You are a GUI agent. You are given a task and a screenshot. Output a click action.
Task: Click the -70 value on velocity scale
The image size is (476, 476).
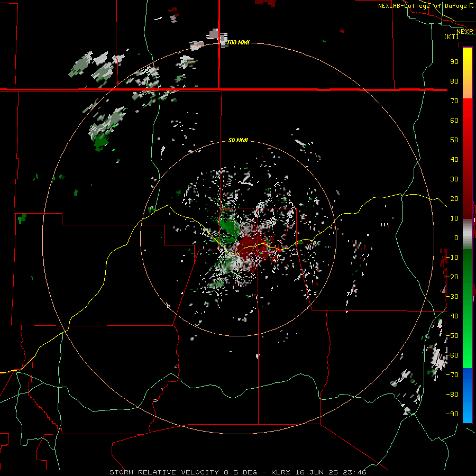click(x=452, y=375)
